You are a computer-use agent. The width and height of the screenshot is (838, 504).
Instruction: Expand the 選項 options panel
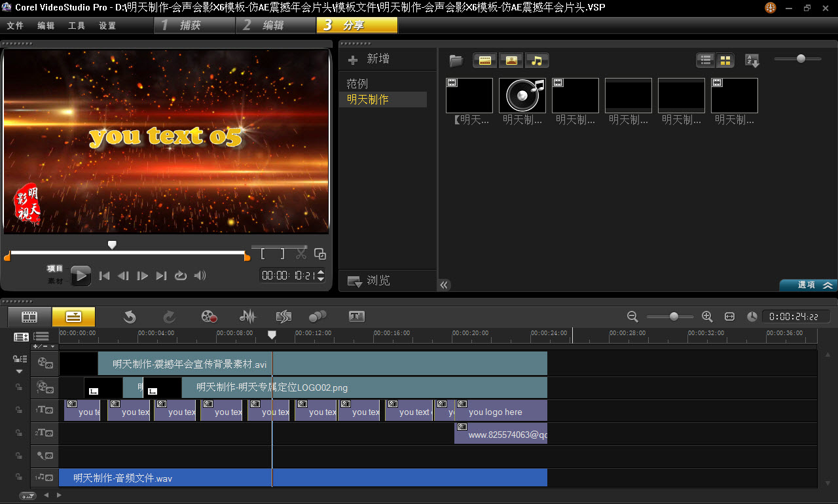tap(808, 285)
